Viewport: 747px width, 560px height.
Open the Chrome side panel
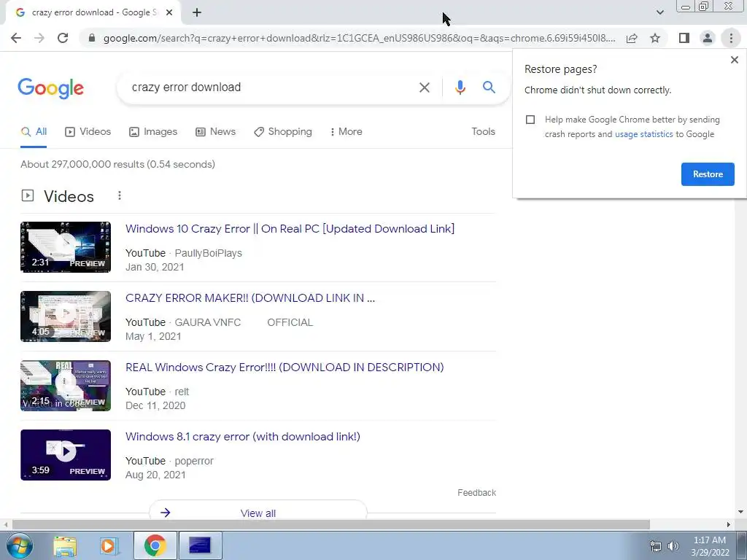click(x=684, y=38)
